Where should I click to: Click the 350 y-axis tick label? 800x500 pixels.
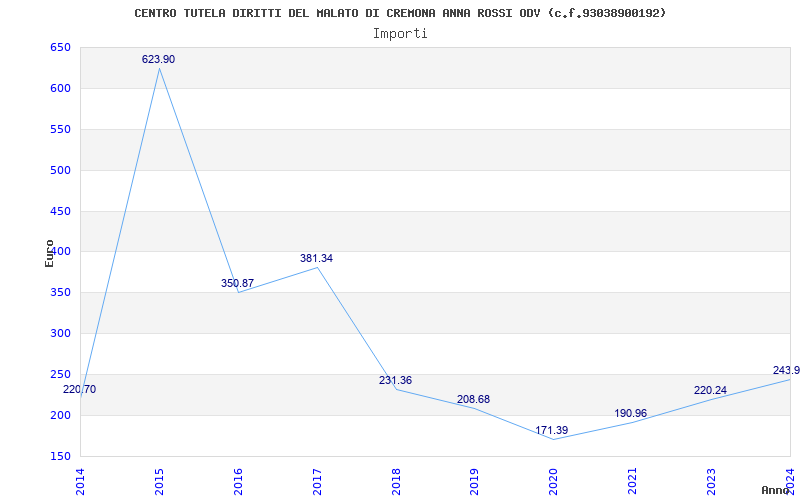click(x=60, y=293)
